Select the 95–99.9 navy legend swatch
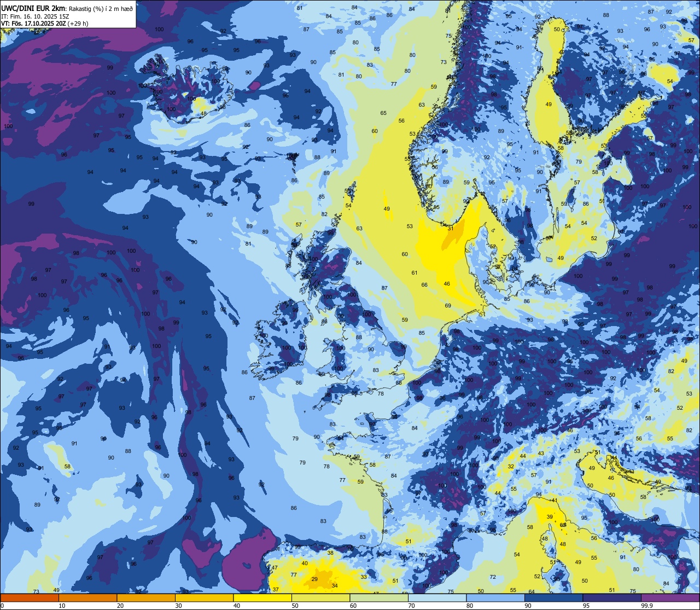This screenshot has width=700, height=610. point(612,597)
